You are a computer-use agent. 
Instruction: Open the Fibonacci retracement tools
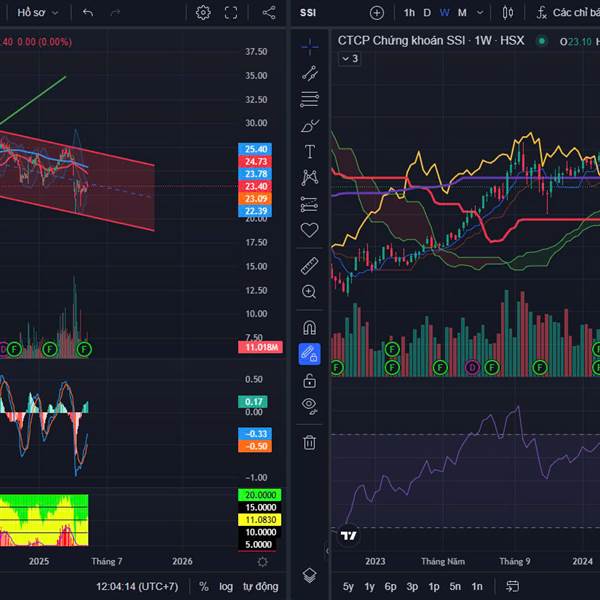310,99
